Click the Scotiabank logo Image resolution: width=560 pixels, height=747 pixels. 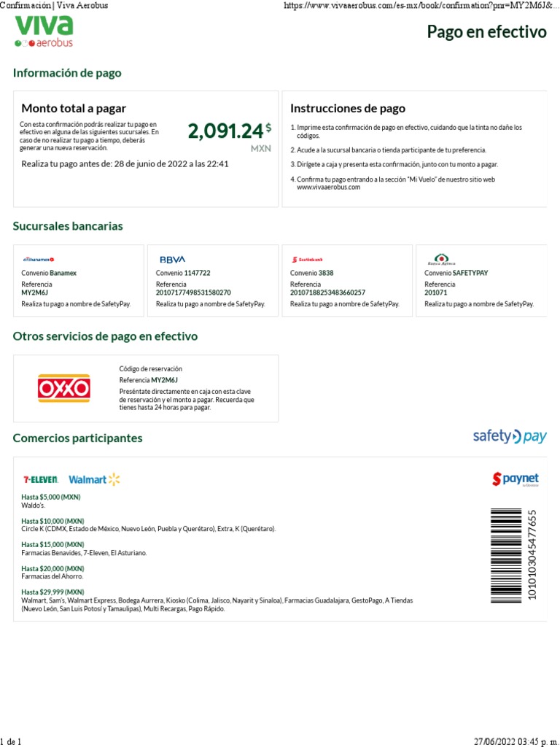point(307,259)
